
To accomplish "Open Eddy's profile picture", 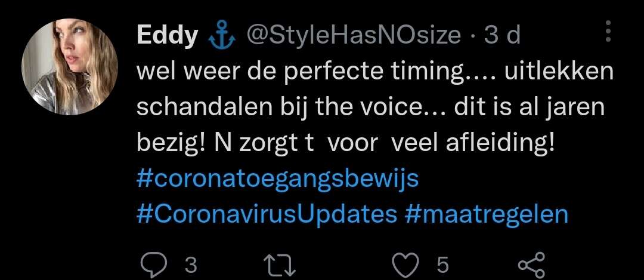I will pos(70,67).
